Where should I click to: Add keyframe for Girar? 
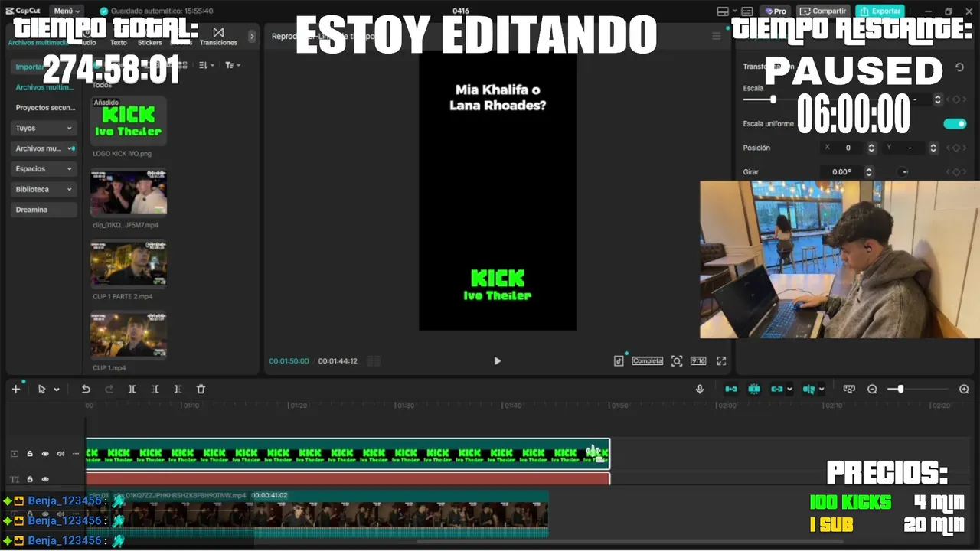[956, 172]
